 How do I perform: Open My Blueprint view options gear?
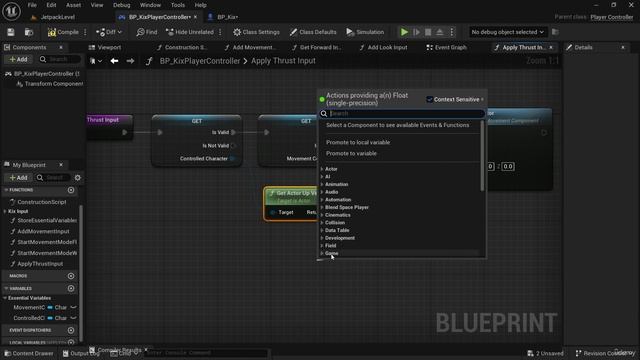coord(78,178)
